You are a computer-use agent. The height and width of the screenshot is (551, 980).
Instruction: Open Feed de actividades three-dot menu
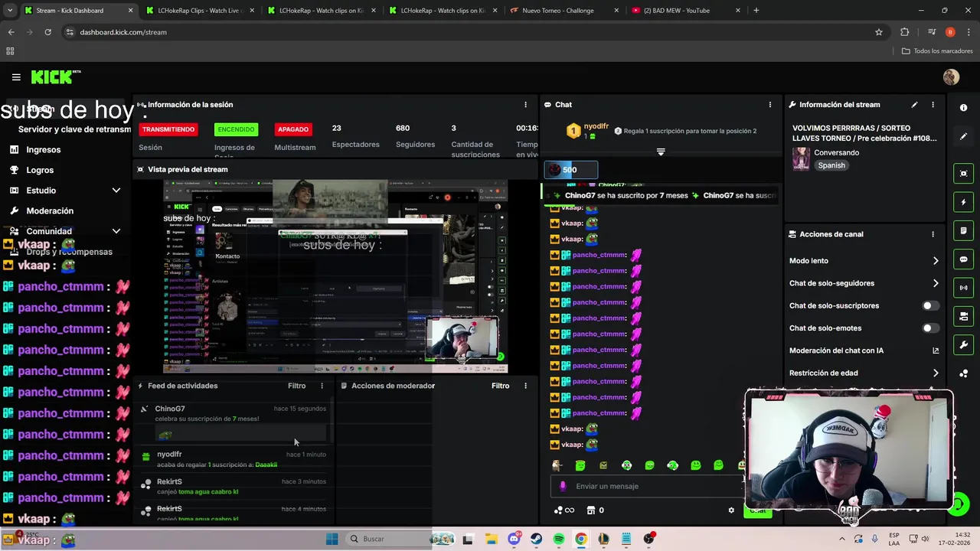[322, 386]
